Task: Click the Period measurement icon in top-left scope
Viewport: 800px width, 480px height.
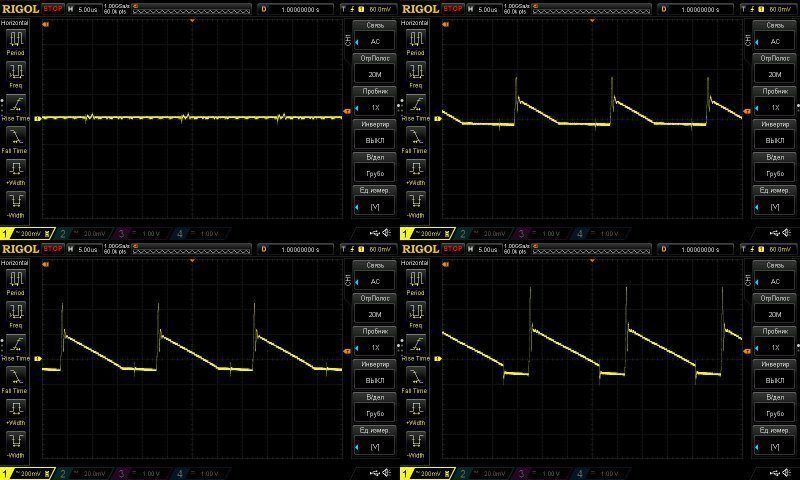Action: tap(17, 40)
